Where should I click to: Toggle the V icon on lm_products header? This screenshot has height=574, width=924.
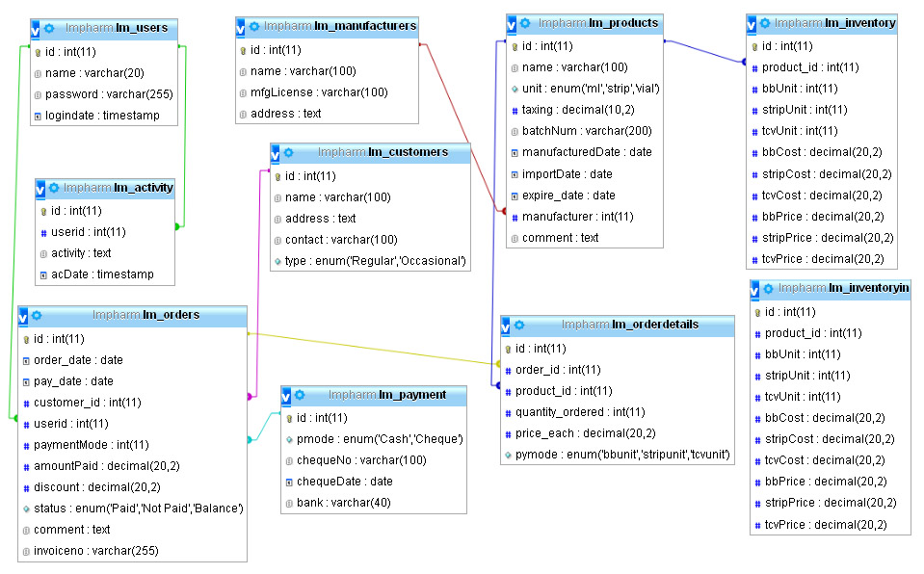coord(510,23)
